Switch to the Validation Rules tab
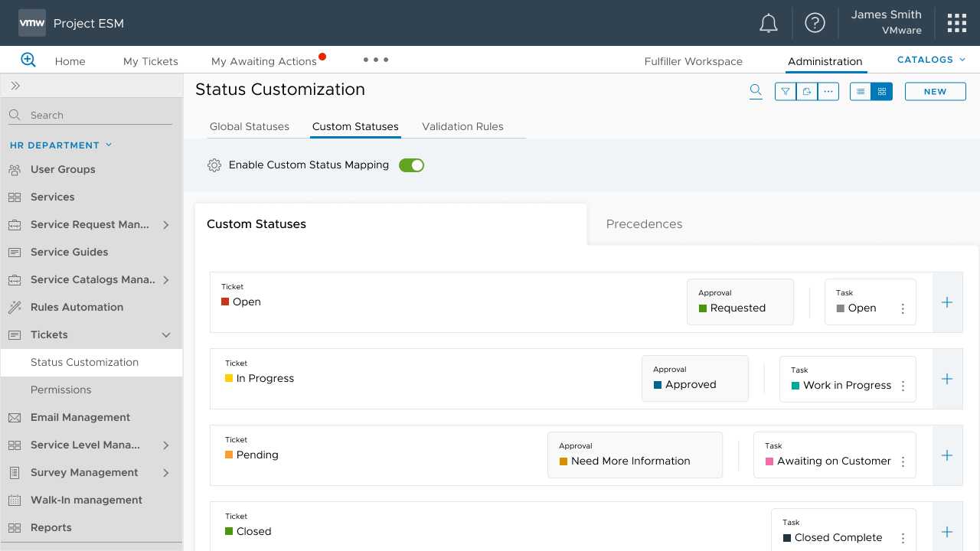Image resolution: width=980 pixels, height=551 pixels. click(462, 127)
